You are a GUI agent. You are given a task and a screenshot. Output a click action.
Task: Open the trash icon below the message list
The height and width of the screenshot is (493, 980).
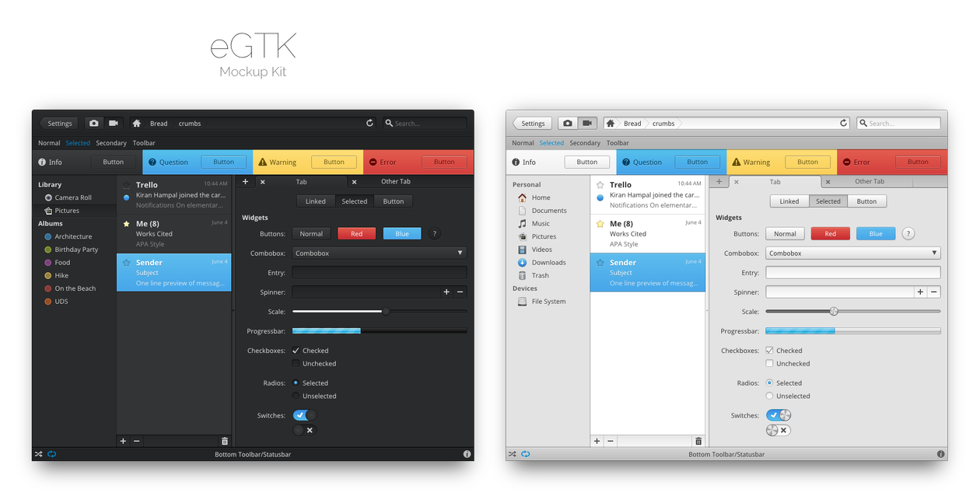pos(225,440)
